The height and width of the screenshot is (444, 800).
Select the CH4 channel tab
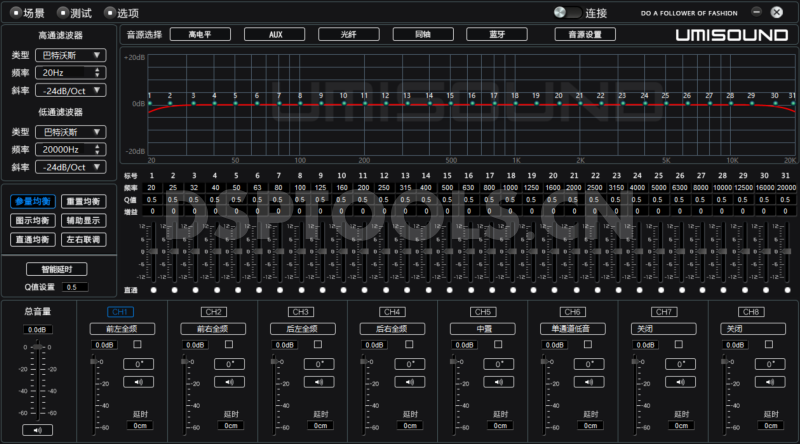pyautogui.click(x=392, y=312)
